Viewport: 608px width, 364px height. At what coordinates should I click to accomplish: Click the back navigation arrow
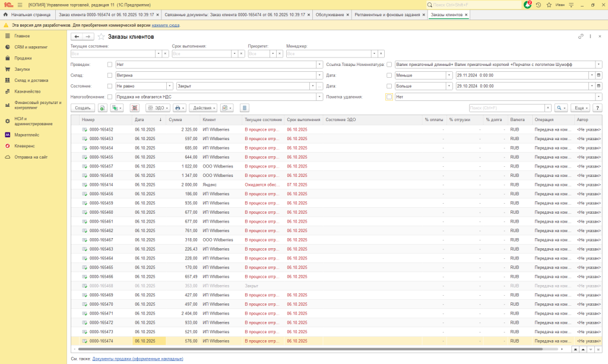tap(77, 37)
